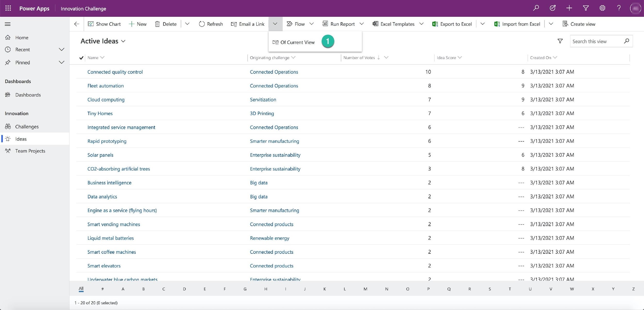Open Challenges in the sidebar

pos(35,127)
